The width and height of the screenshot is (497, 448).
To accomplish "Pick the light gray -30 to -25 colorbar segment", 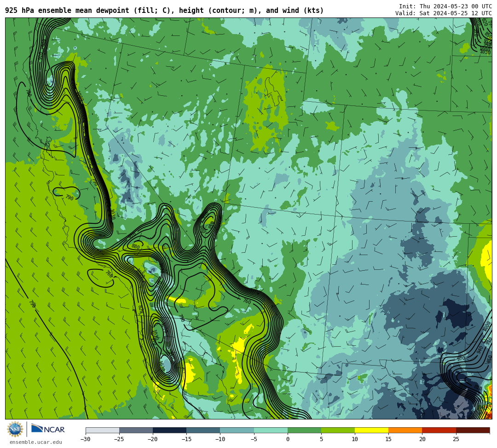I will pos(102,430).
